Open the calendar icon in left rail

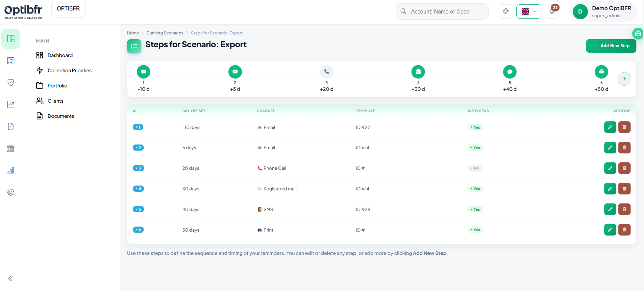[11, 61]
